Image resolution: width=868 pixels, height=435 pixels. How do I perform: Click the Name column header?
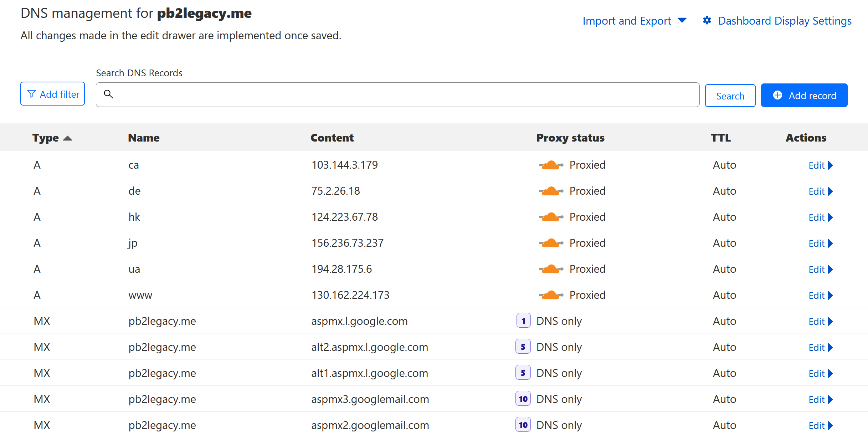[x=144, y=138]
